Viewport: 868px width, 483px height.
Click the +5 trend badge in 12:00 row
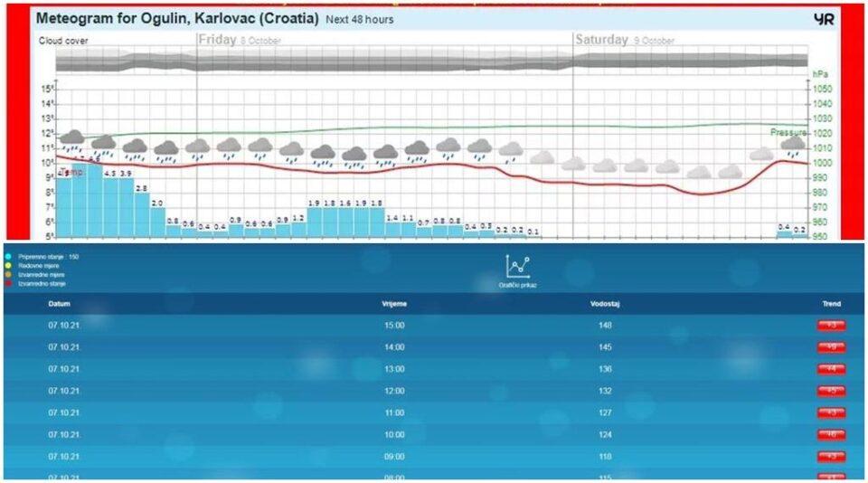[832, 391]
